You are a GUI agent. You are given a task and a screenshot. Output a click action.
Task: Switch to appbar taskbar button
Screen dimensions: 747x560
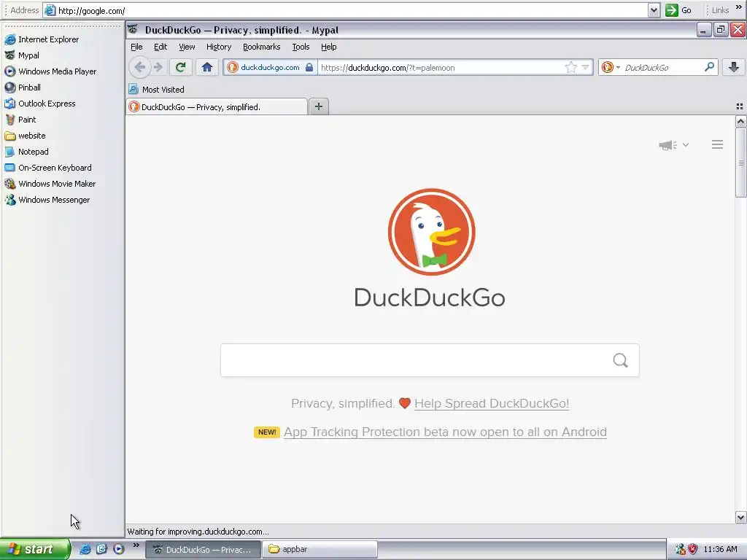(320, 549)
